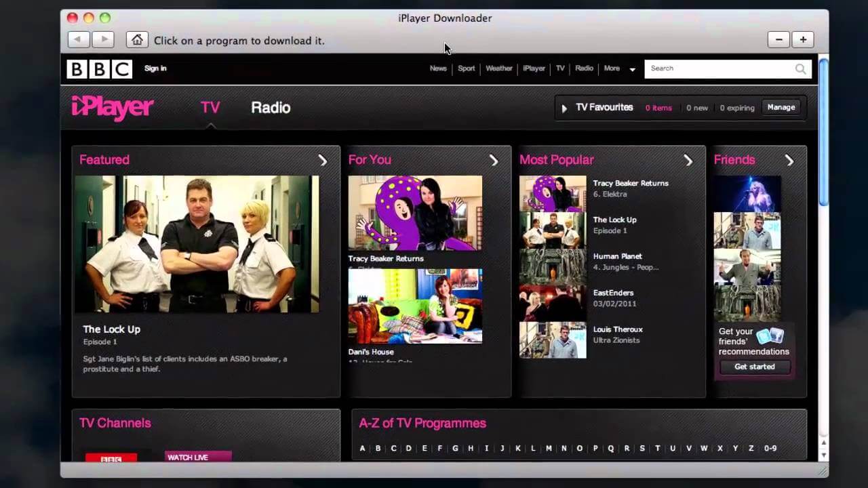Click the search magnifier icon

tap(801, 68)
